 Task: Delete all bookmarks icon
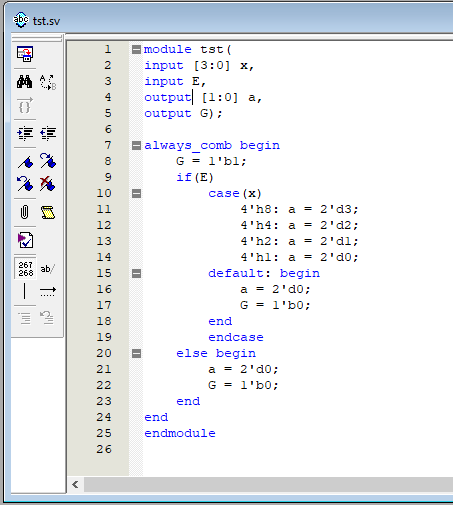pos(48,184)
